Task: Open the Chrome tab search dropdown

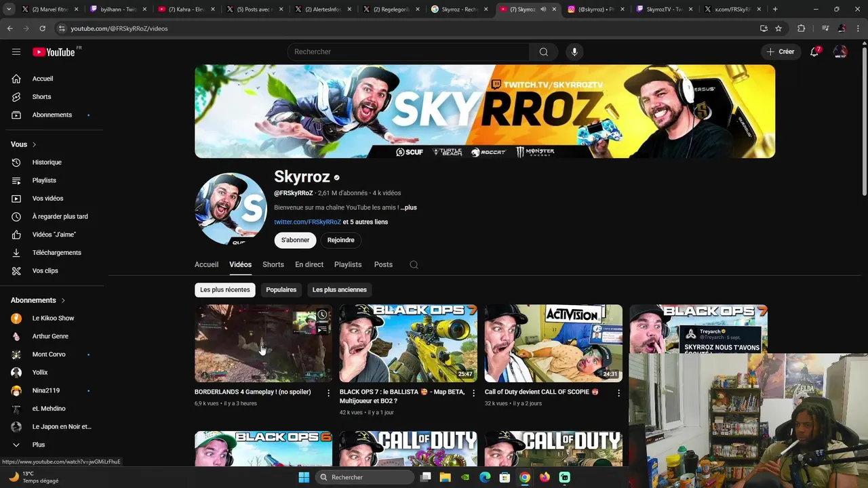Action: pos(10,9)
